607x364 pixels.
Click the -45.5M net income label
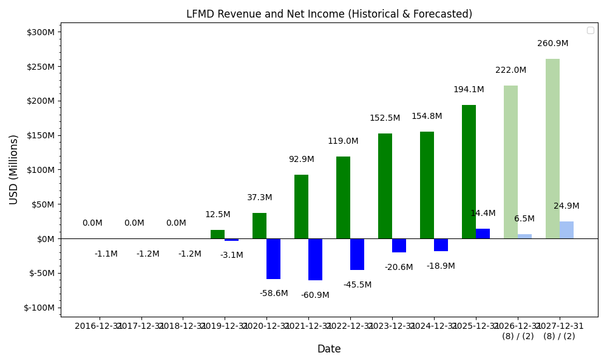click(358, 285)
